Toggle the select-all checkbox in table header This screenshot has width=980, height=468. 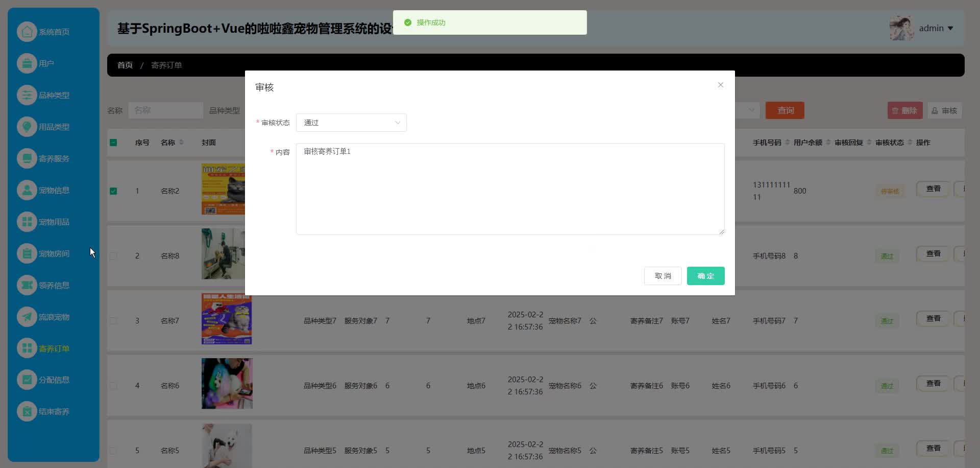[113, 143]
